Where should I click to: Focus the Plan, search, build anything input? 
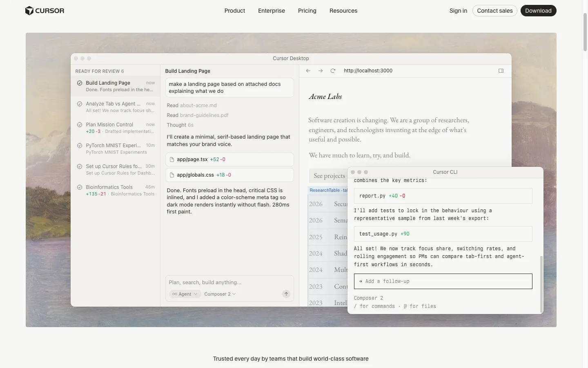coord(229,283)
